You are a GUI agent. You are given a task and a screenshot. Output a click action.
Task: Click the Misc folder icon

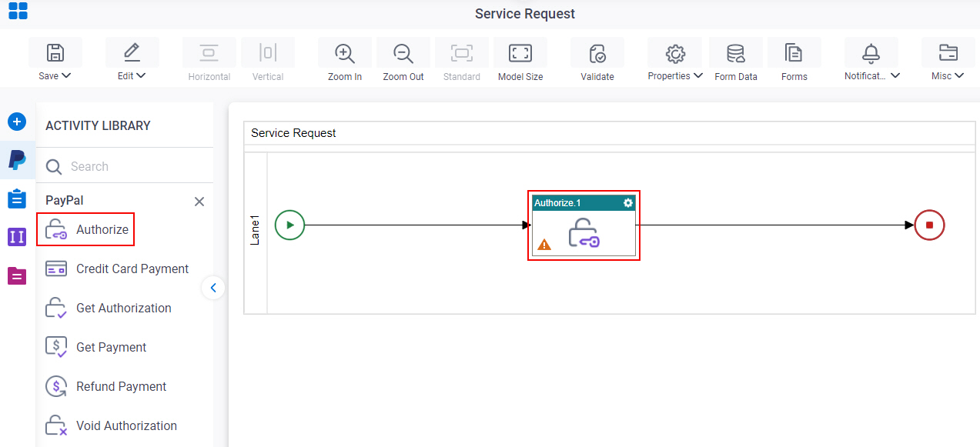pos(948,52)
